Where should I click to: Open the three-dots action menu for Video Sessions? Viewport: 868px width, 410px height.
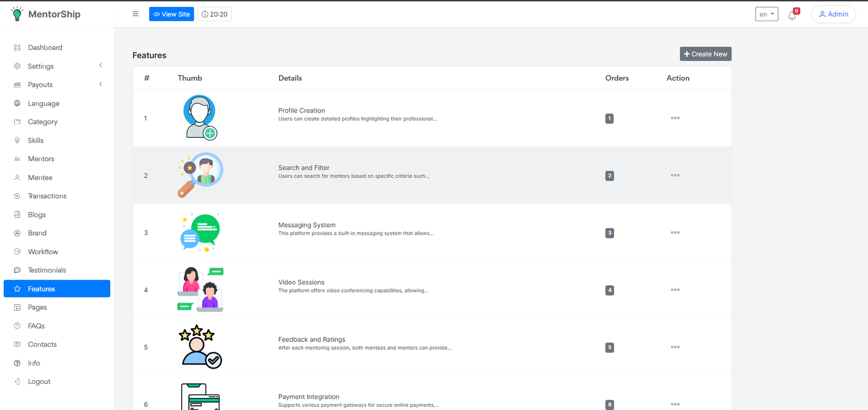tap(675, 290)
